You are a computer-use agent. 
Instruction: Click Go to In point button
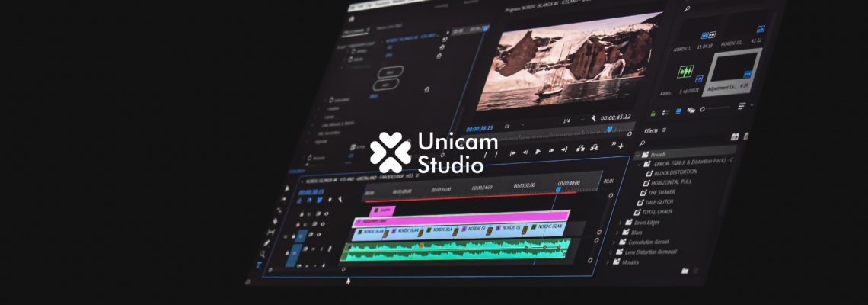click(513, 153)
